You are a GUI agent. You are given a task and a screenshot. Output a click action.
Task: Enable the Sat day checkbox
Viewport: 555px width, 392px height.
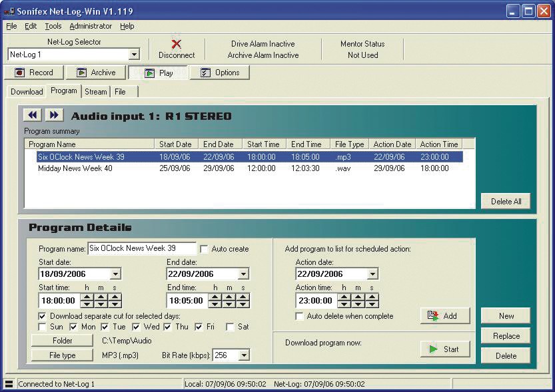pos(230,327)
